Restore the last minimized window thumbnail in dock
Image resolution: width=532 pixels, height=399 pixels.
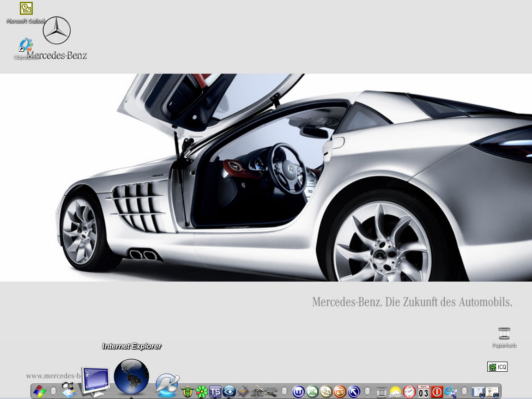click(x=492, y=392)
